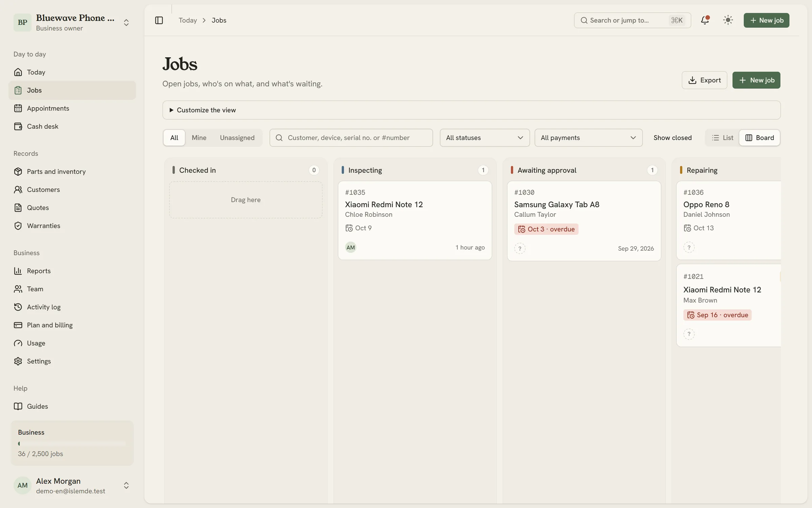812x508 pixels.
Task: Click the Inspecting column color marker
Action: point(343,170)
